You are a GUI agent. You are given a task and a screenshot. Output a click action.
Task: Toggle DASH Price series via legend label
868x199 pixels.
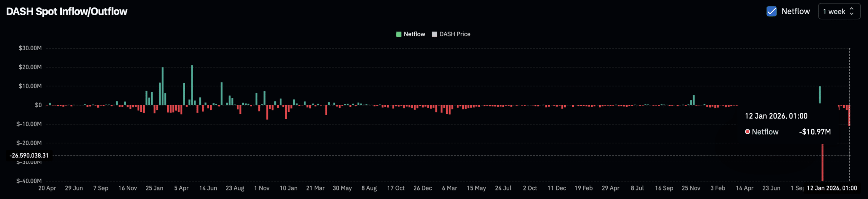pyautogui.click(x=455, y=34)
